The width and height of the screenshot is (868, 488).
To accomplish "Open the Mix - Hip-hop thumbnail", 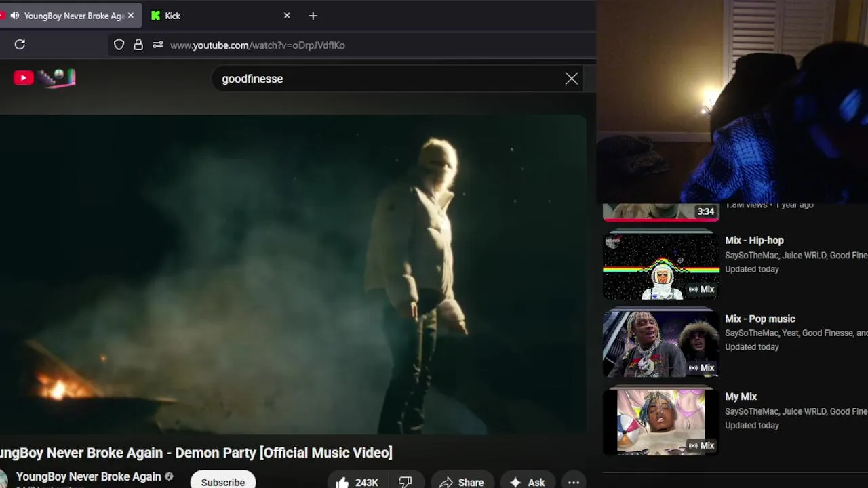I will click(x=661, y=266).
